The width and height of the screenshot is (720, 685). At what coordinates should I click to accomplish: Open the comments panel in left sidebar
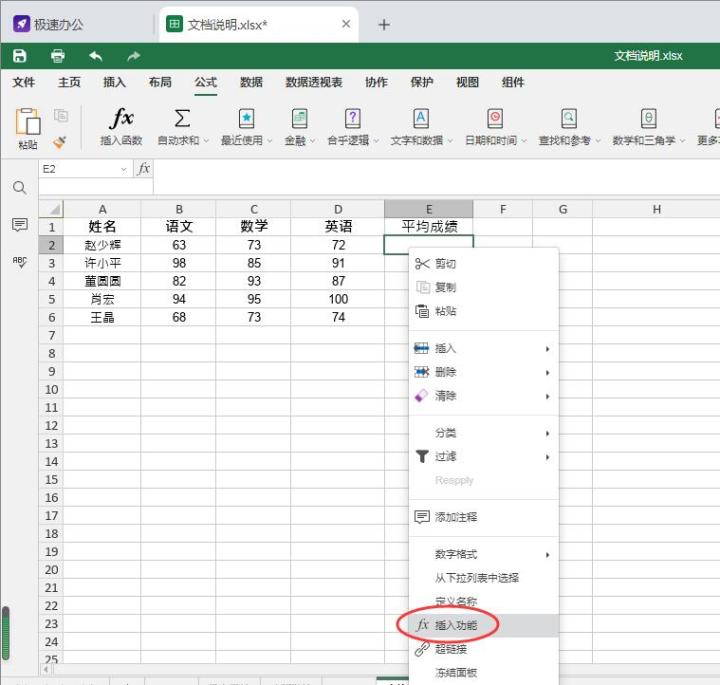tap(19, 225)
